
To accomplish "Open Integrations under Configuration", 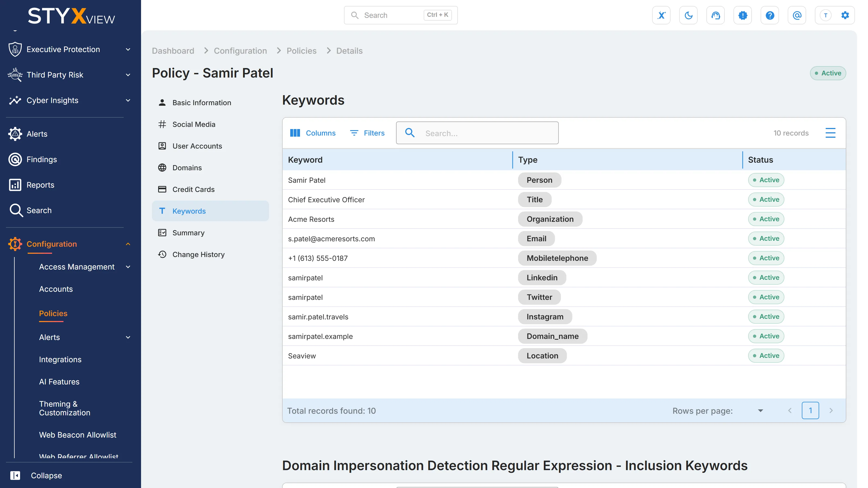I will 60,359.
